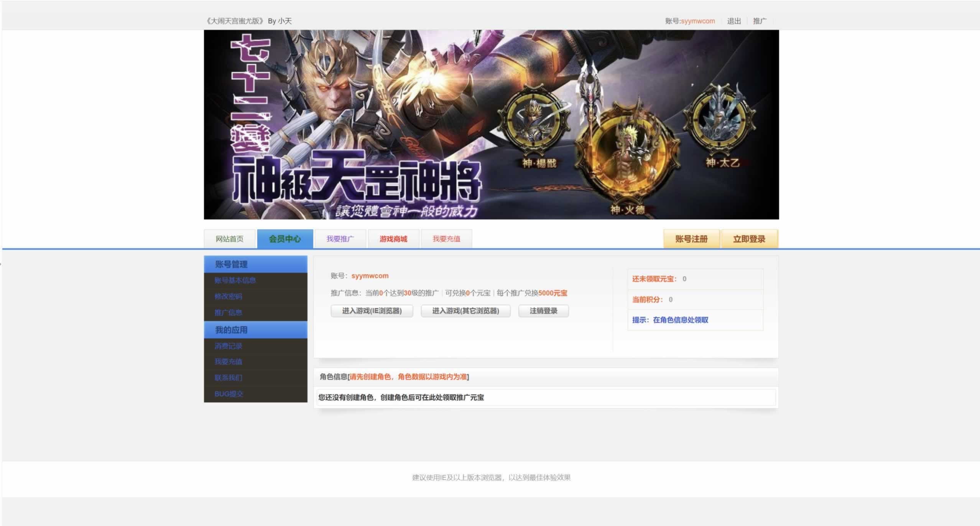Open 账号基本信息 in the sidebar
980x526 pixels.
pyautogui.click(x=235, y=280)
